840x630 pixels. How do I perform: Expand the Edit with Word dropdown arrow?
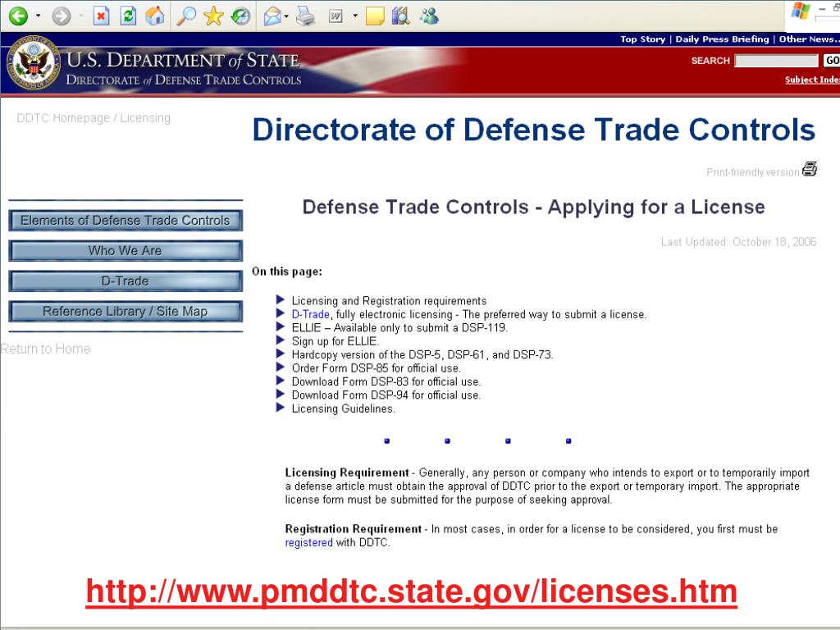(x=355, y=16)
